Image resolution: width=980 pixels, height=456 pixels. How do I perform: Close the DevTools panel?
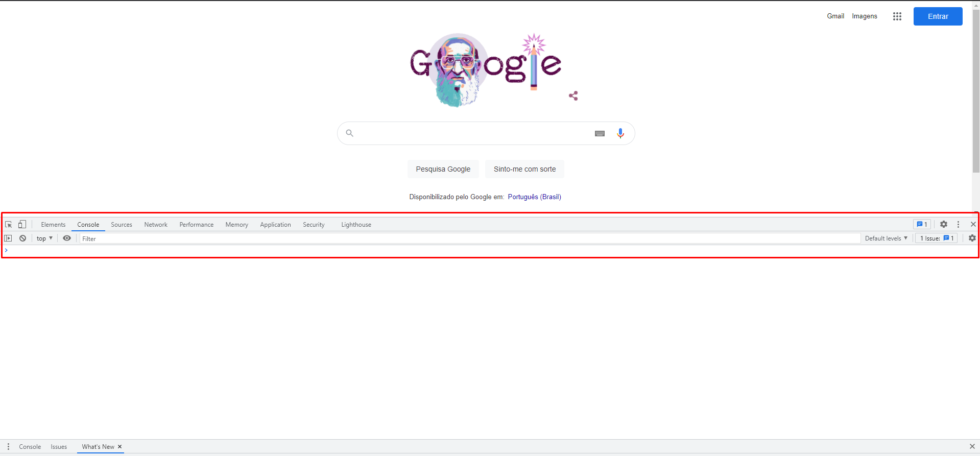(973, 224)
